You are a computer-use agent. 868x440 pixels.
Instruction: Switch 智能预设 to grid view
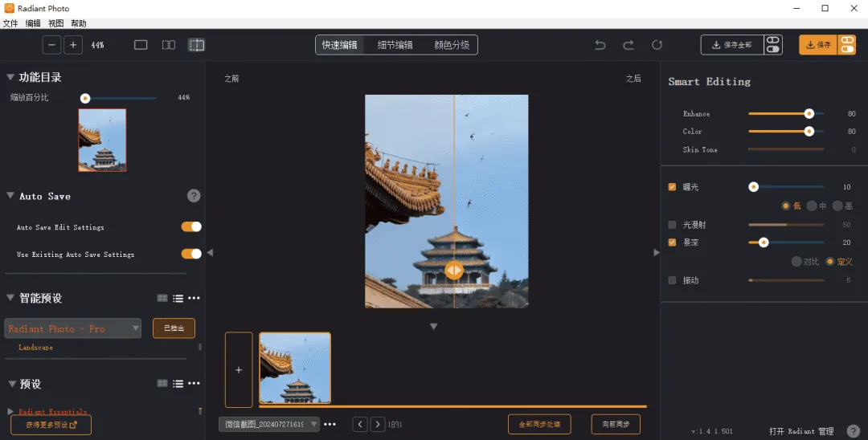coord(162,298)
